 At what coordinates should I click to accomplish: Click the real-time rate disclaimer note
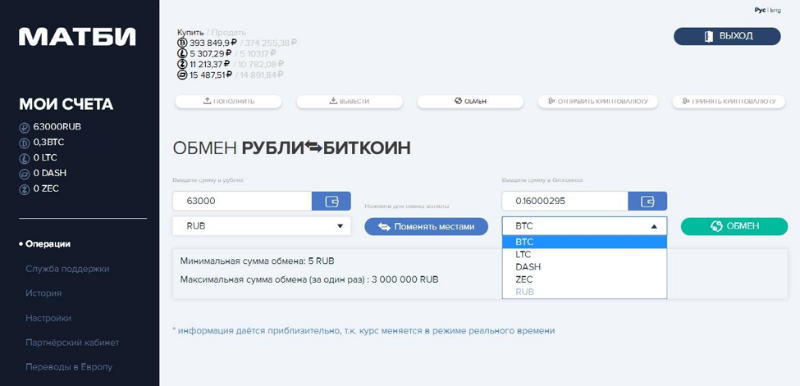(364, 330)
